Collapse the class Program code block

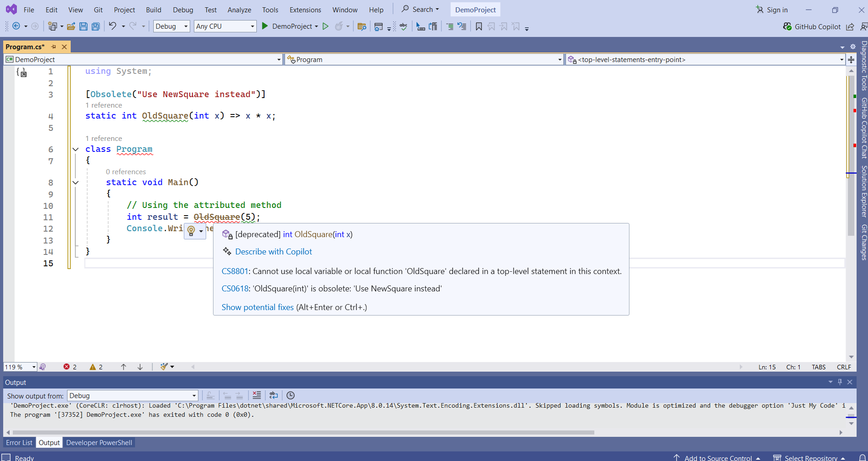[75, 149]
